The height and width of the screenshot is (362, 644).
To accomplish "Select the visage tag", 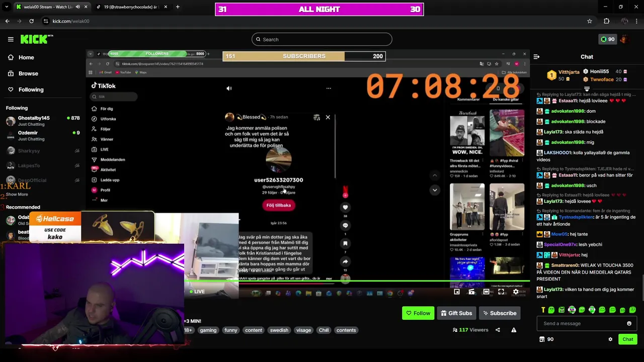I will click(x=303, y=330).
